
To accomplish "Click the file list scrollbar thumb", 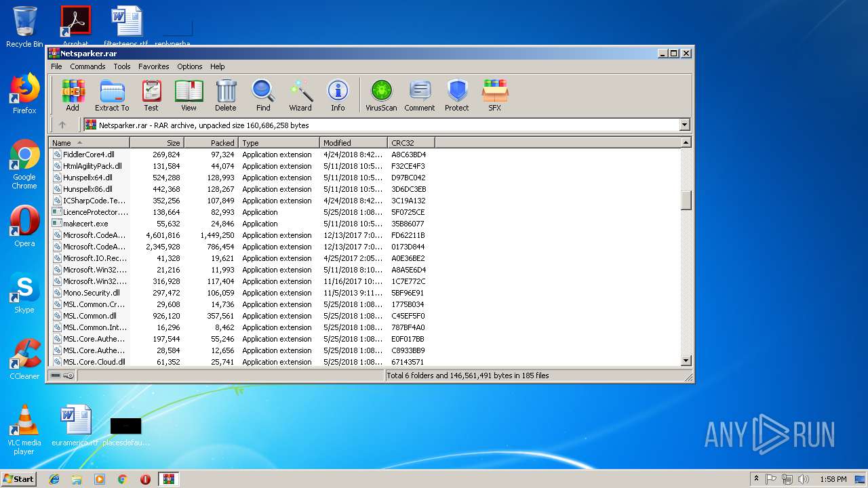I will [x=686, y=200].
